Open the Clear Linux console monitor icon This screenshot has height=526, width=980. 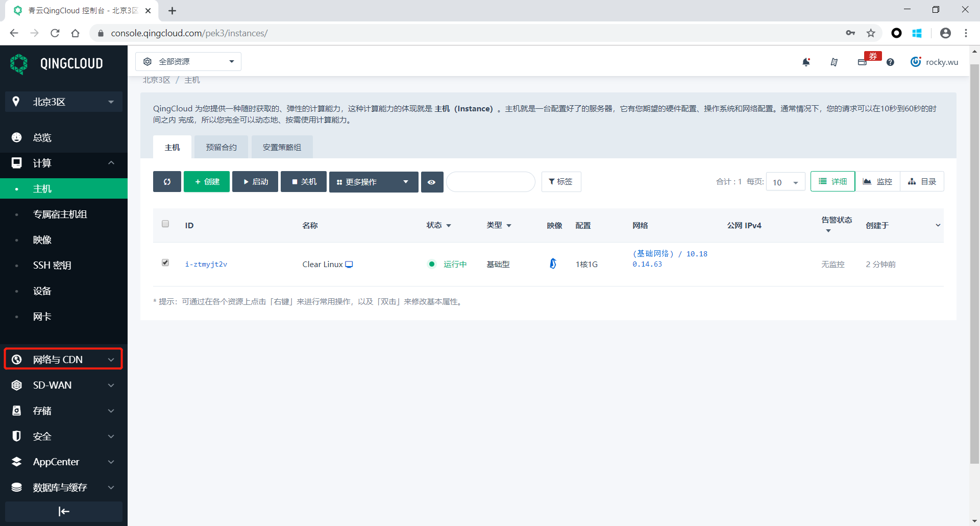349,264
